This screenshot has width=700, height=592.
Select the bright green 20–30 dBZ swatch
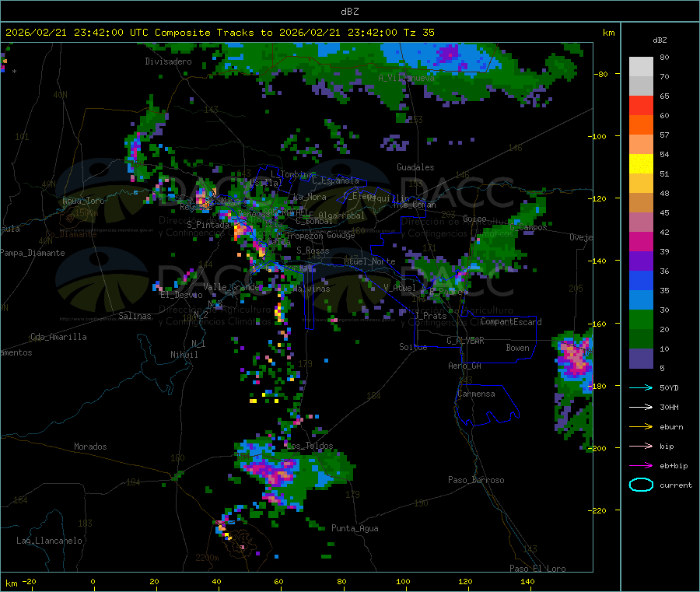pyautogui.click(x=641, y=319)
